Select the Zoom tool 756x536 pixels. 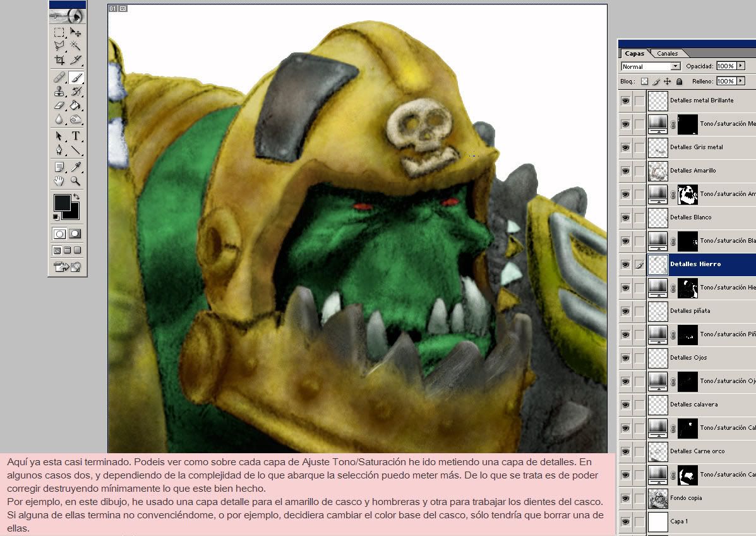coord(75,181)
